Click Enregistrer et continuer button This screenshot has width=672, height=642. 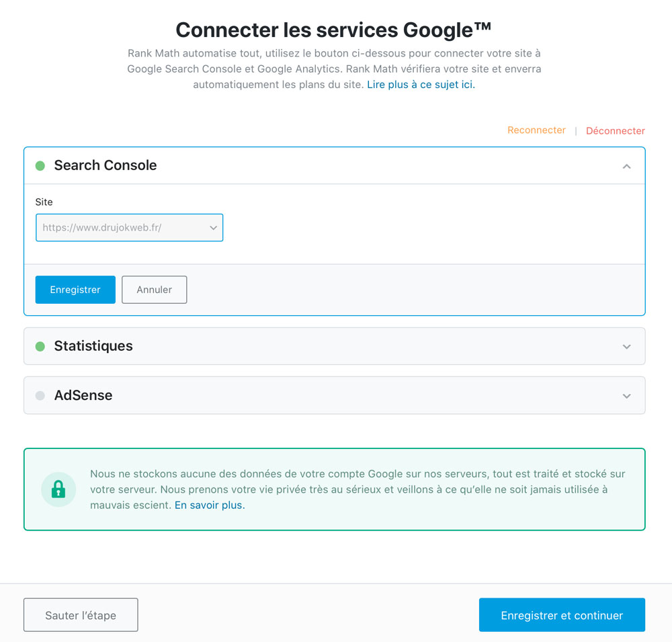(x=562, y=615)
